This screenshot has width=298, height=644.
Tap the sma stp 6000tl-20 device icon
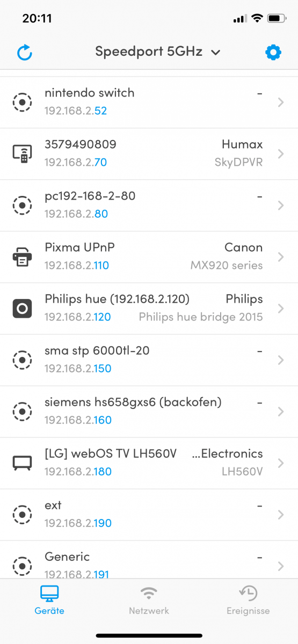coord(22,360)
